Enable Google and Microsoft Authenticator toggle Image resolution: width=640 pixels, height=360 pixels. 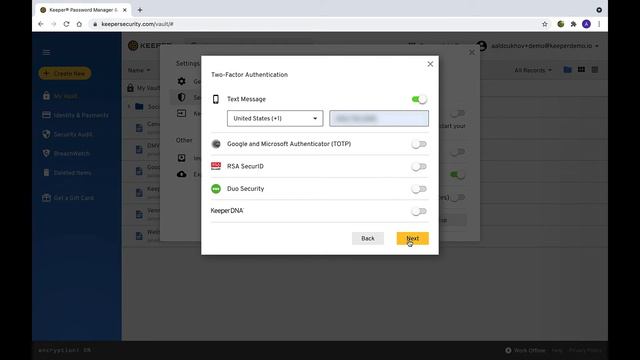pos(419,144)
